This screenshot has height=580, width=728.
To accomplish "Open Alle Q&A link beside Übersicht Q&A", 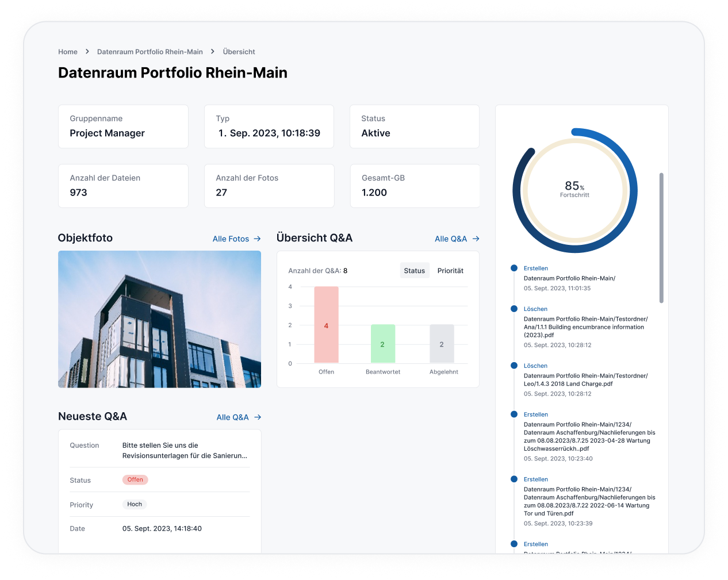I will tap(451, 239).
